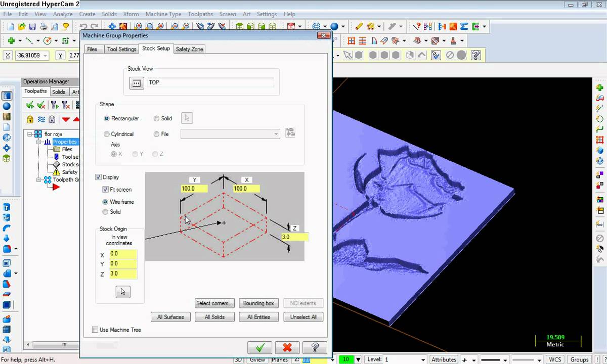Toggle the Display checkbox
The height and width of the screenshot is (364, 607).
pyautogui.click(x=99, y=177)
